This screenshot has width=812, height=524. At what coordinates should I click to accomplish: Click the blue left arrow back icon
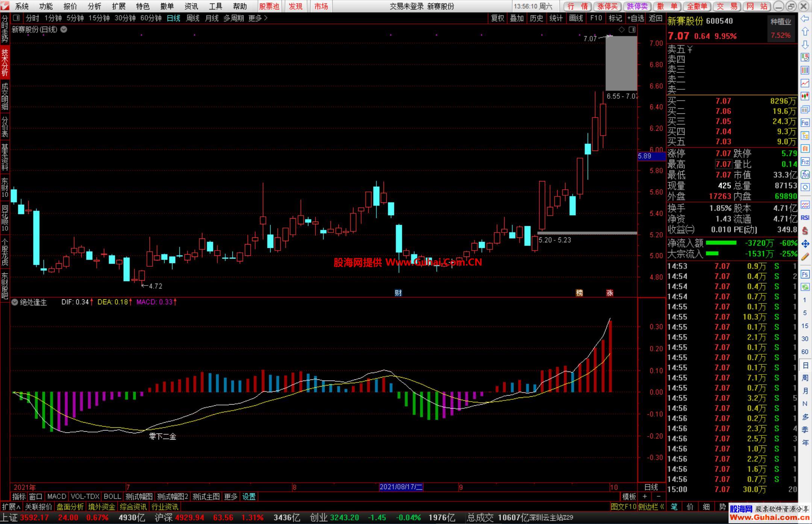[x=805, y=18]
